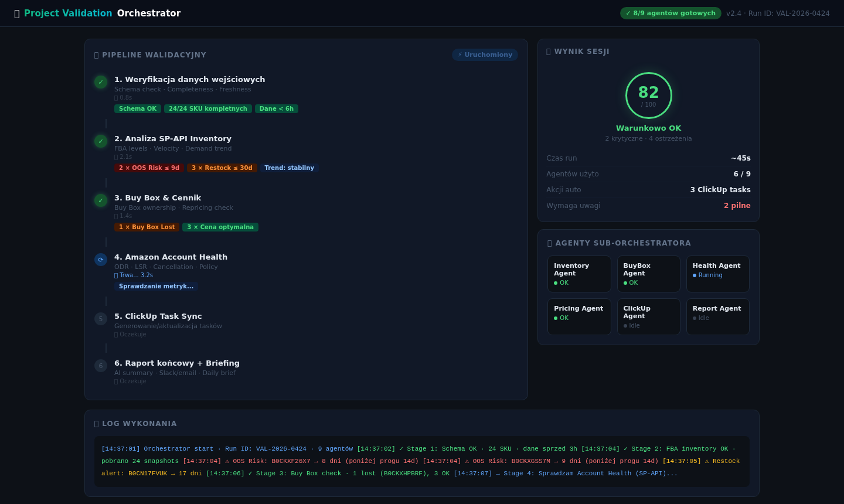This screenshot has width=844, height=504.
Task: Click the OOS Risk B0CKXF26X7 log entry
Action: (x=301, y=461)
